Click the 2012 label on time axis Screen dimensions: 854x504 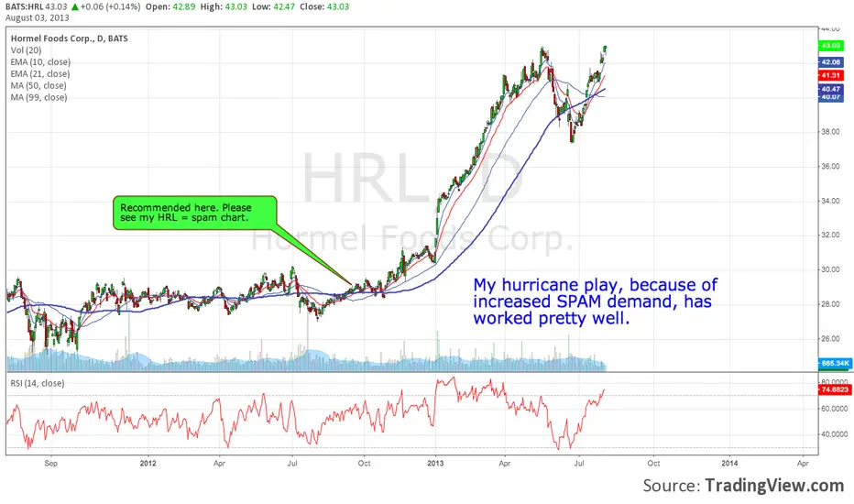click(x=148, y=463)
